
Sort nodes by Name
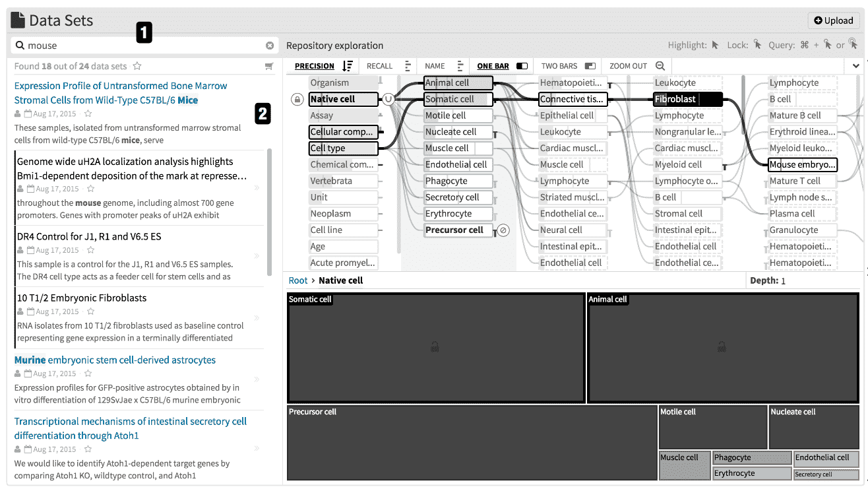[444, 66]
